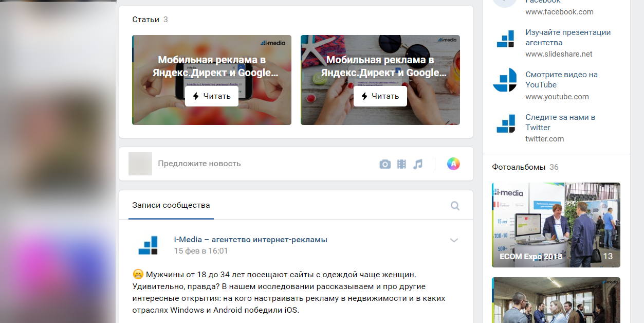Screen dimensions: 644x323
Task: Open the post date 15 фев в 16:01
Action: [x=201, y=251]
